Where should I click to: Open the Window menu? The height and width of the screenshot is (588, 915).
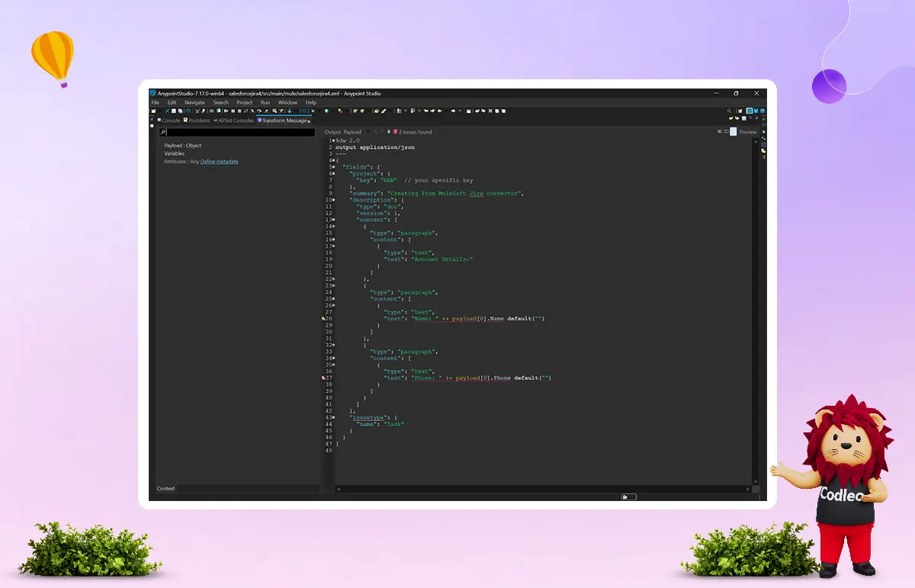click(287, 102)
